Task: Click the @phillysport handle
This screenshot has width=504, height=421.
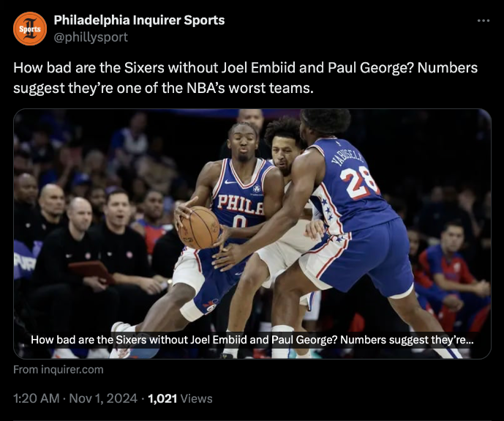Action: coord(91,37)
